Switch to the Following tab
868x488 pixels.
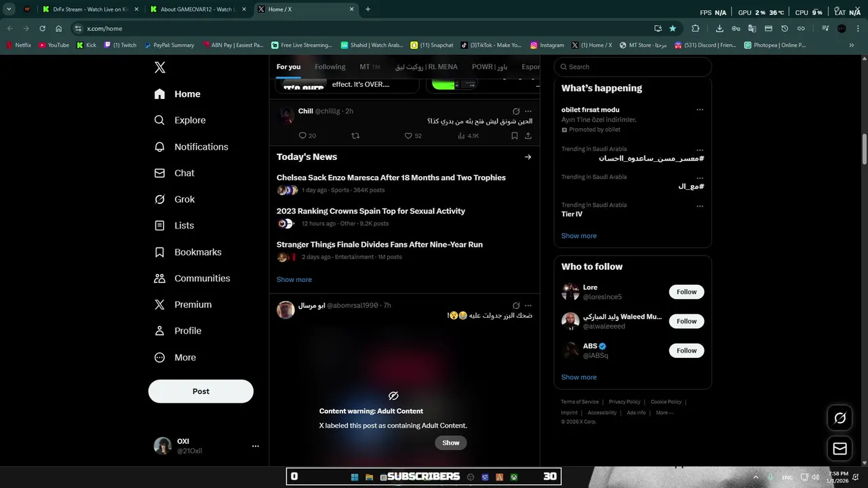[x=330, y=67]
